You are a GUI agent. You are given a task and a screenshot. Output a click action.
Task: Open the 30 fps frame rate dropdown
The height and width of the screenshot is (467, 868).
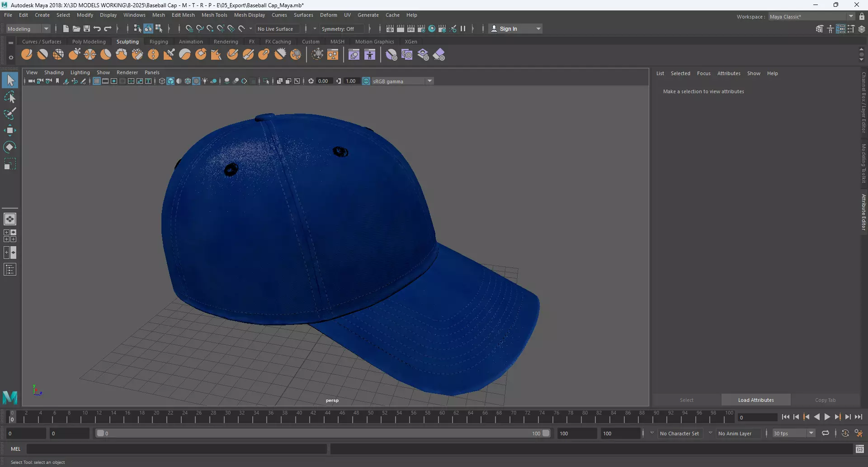(x=793, y=433)
